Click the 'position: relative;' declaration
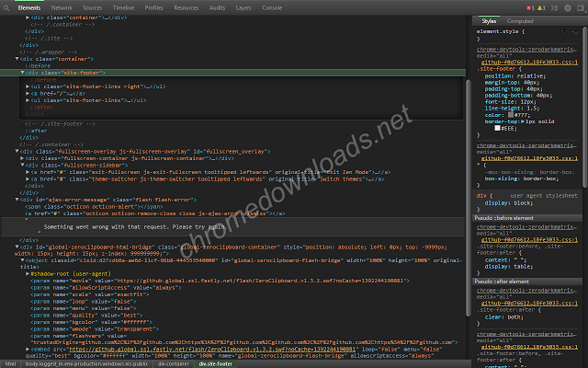 point(515,75)
